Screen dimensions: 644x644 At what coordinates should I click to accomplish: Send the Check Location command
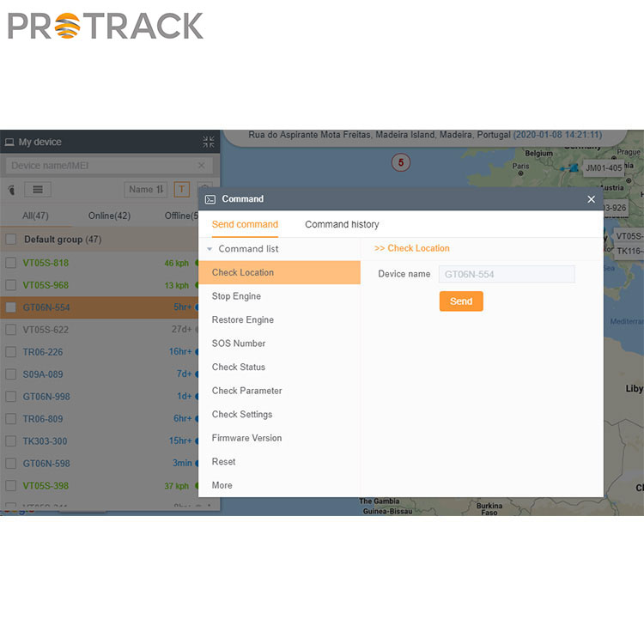click(461, 301)
